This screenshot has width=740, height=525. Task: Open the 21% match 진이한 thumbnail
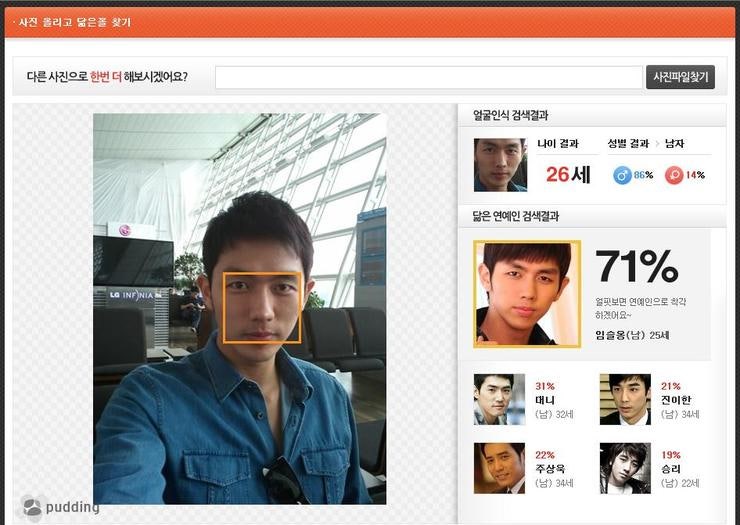coord(625,400)
